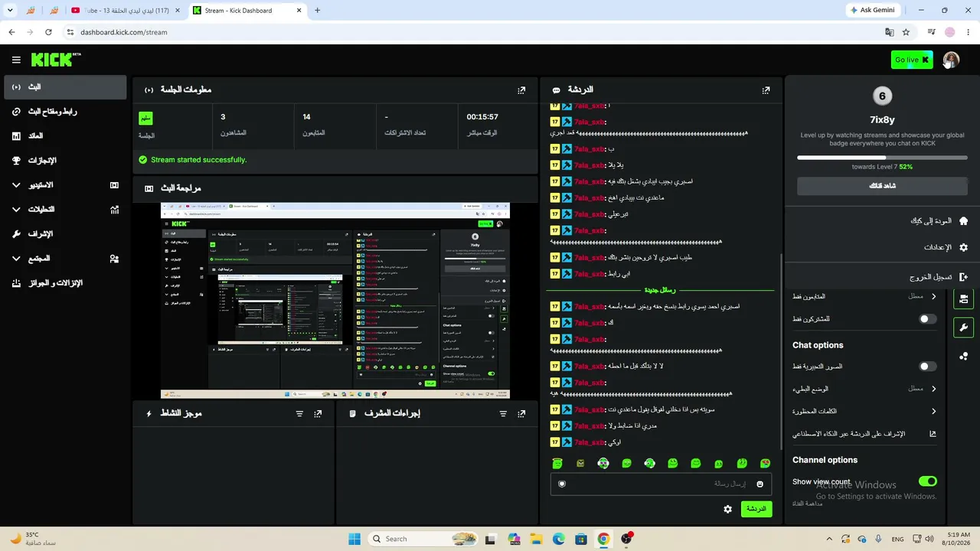Click the three-dots icon below the wrench
The height and width of the screenshot is (551, 980).
point(963,356)
